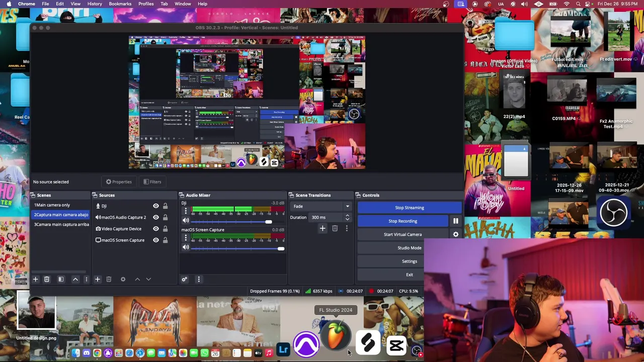
Task: Mute macOS Screen Capture audio channel
Action: tap(186, 247)
